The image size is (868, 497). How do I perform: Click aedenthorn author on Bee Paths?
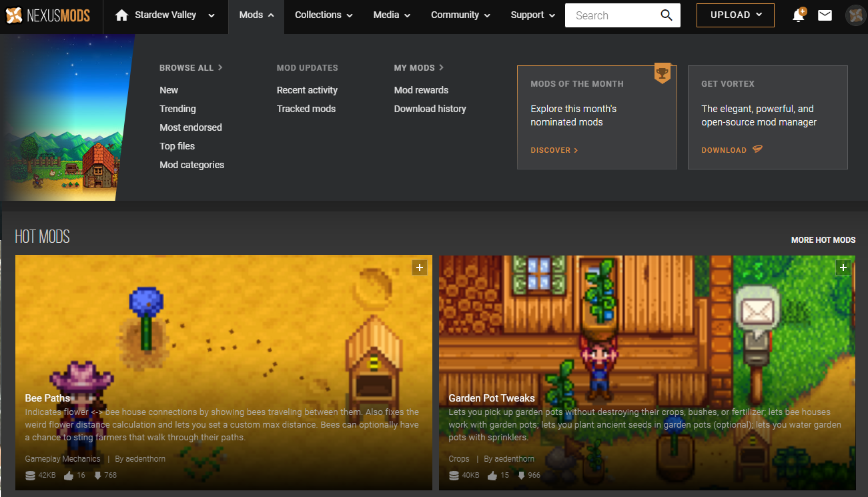pos(145,459)
